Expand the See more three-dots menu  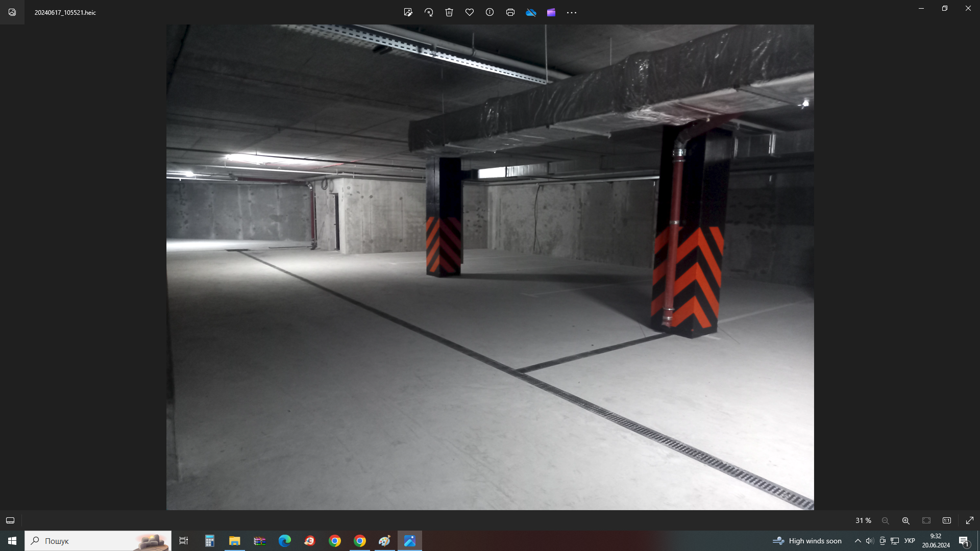(x=572, y=12)
